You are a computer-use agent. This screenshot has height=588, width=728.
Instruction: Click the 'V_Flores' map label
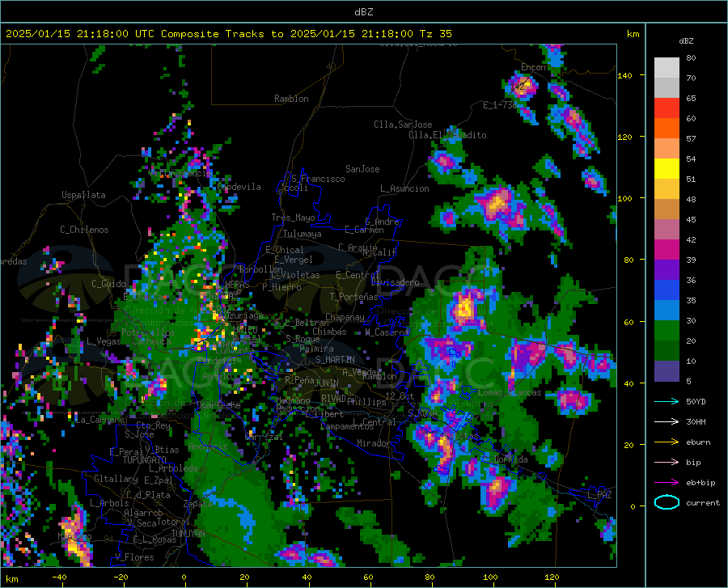[134, 557]
